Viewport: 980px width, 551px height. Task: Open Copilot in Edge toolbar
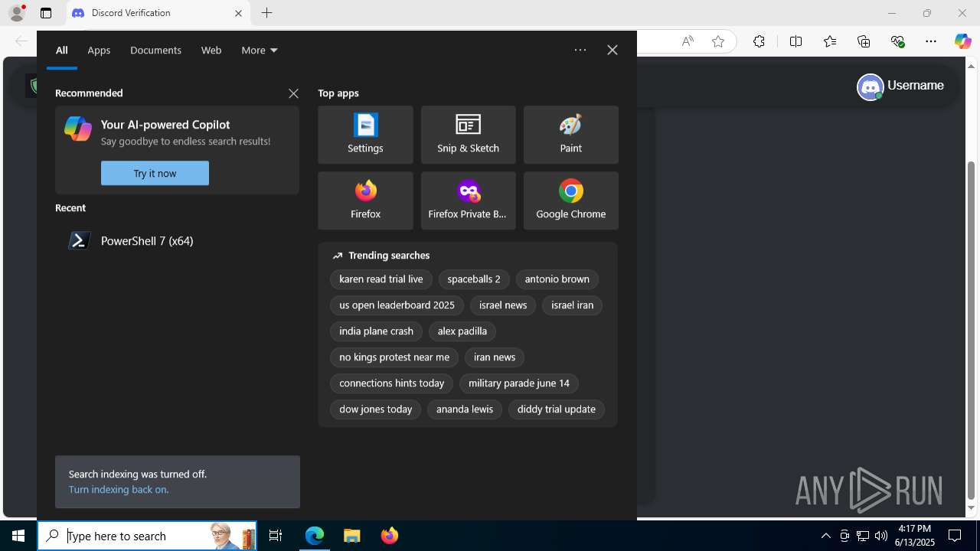point(962,41)
